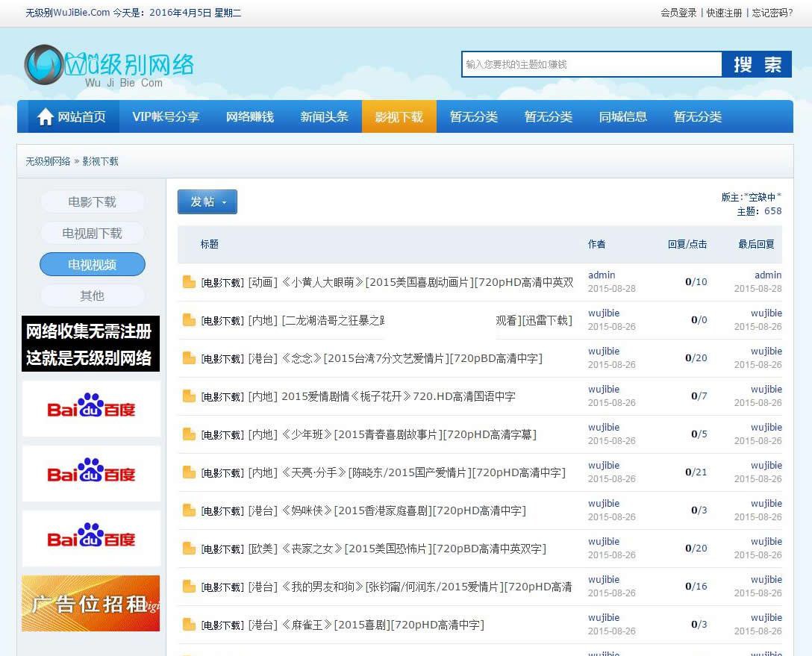Select 电影下载 sidebar category
This screenshot has width=812, height=656.
pos(93,202)
